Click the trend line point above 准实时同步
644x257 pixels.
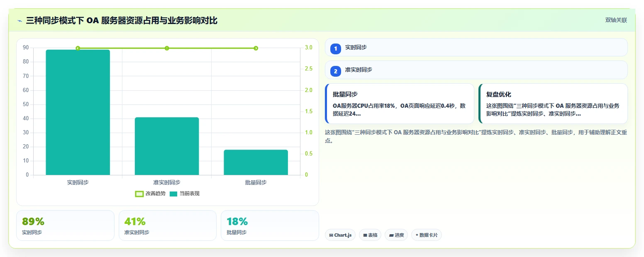coord(167,48)
